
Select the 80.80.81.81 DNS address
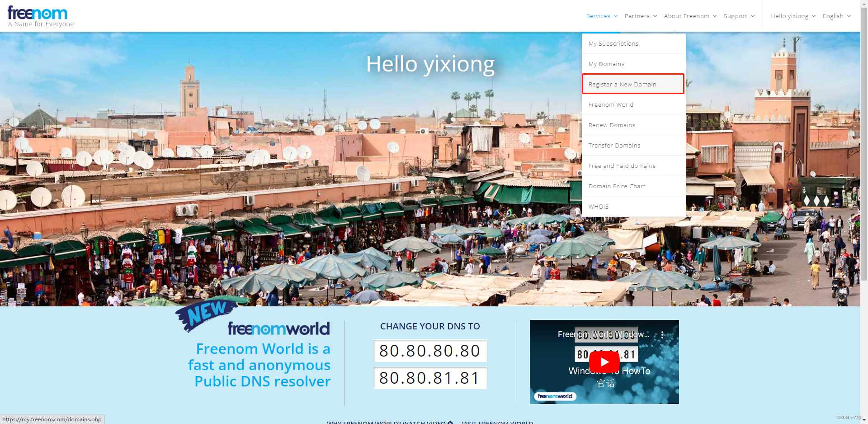pos(430,378)
